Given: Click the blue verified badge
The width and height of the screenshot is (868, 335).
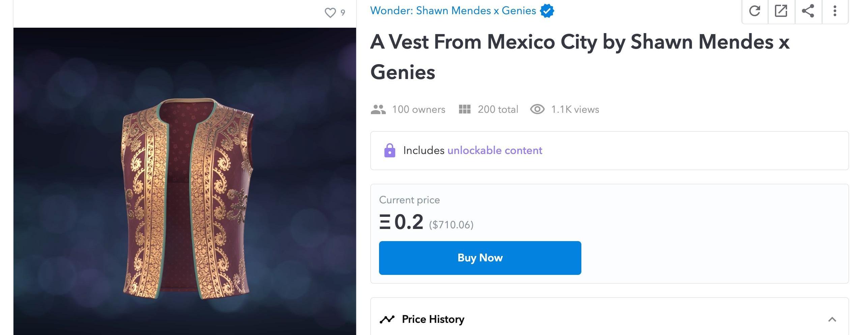Looking at the screenshot, I should [547, 11].
